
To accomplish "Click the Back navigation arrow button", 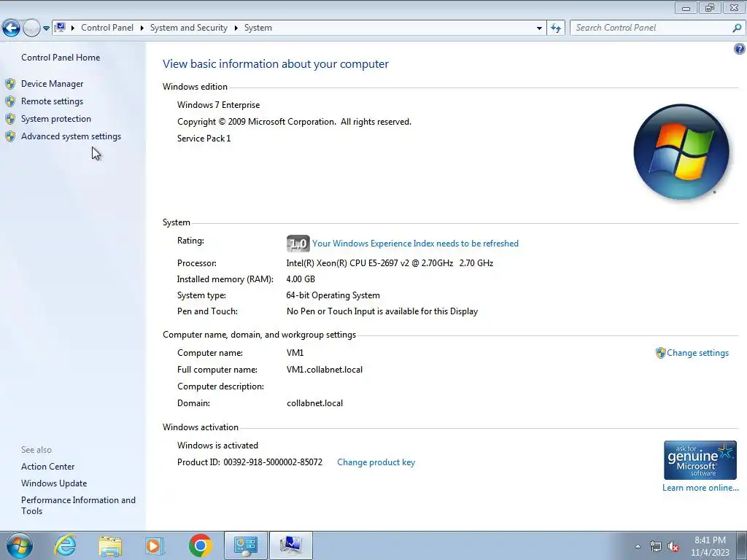I will [12, 28].
